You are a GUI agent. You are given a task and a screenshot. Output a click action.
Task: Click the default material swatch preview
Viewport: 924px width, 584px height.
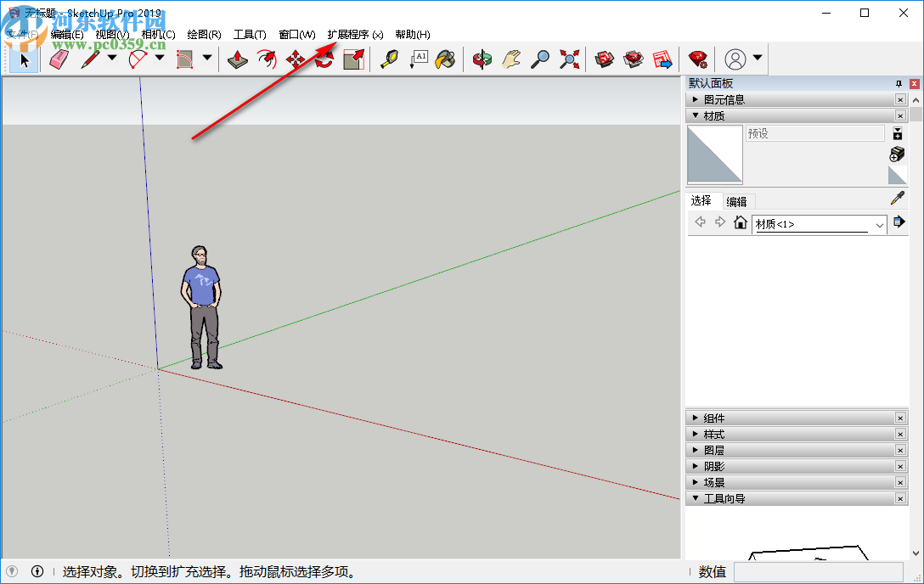point(714,154)
